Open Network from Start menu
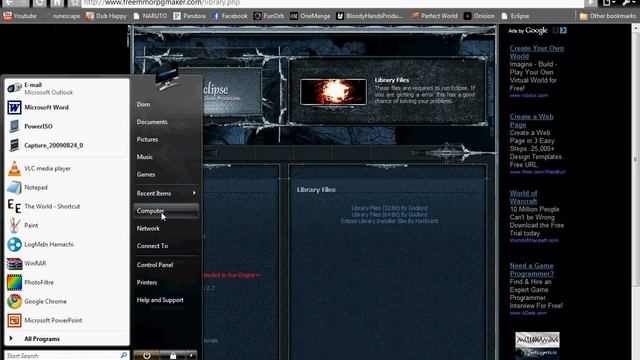The image size is (640, 360). click(148, 229)
